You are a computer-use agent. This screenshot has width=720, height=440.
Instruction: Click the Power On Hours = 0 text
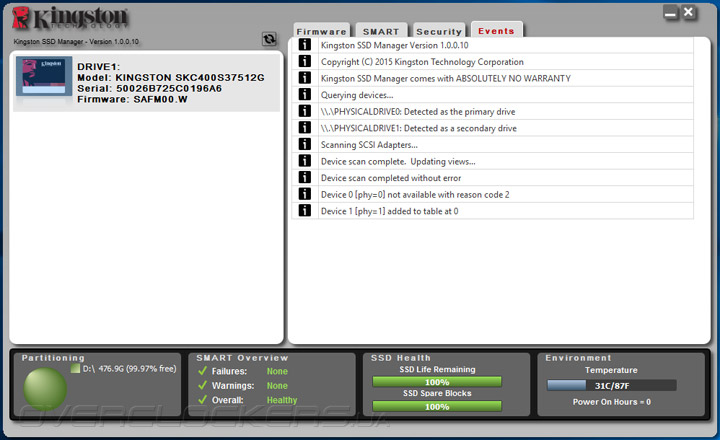pos(612,402)
